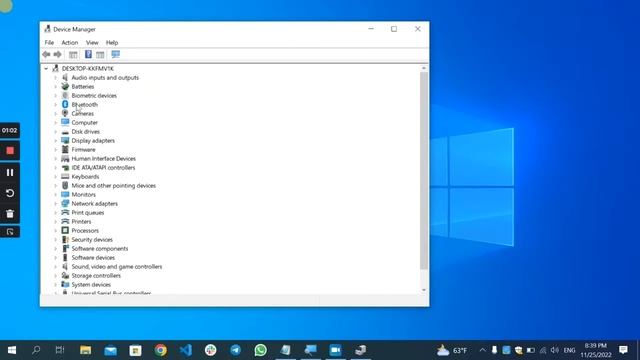Select the Cameras category icon
The image size is (640, 360).
coord(65,113)
